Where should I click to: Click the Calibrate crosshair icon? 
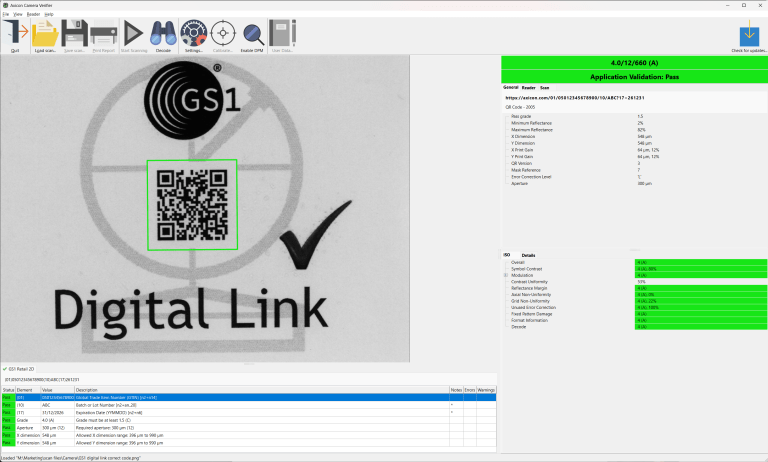pyautogui.click(x=223, y=36)
